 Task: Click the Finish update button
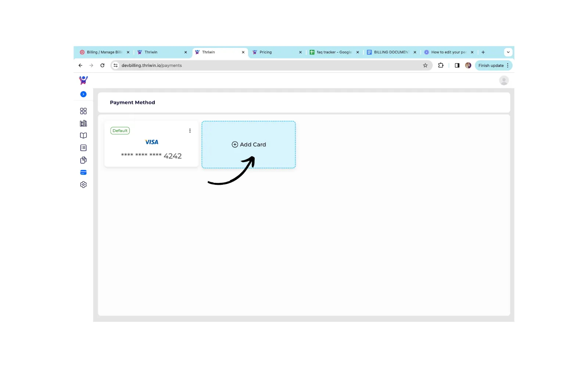click(x=491, y=66)
